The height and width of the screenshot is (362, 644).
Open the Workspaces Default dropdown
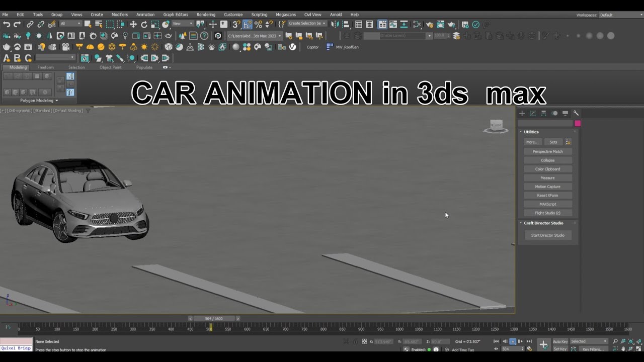(x=620, y=15)
